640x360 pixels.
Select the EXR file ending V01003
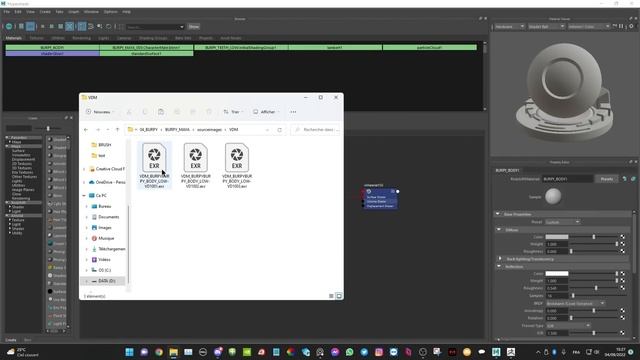click(237, 165)
